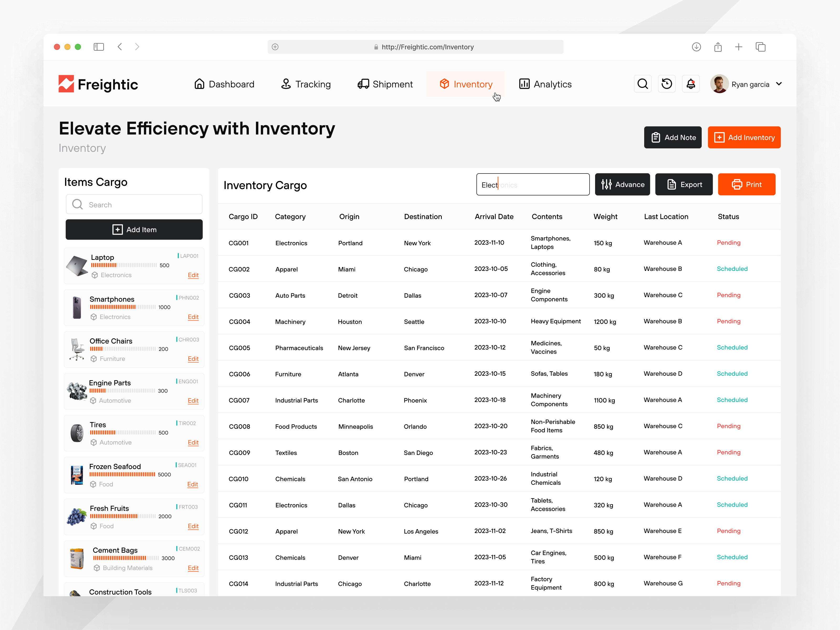Click the Add Item button in Items Cargo
The height and width of the screenshot is (630, 840).
click(x=134, y=229)
